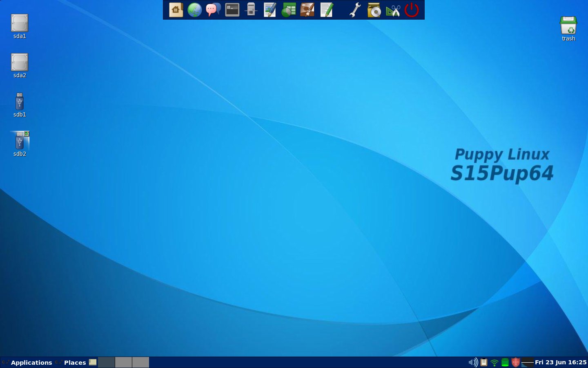The image size is (588, 368).
Task: Launch the word processor pen icon
Action: (270, 10)
